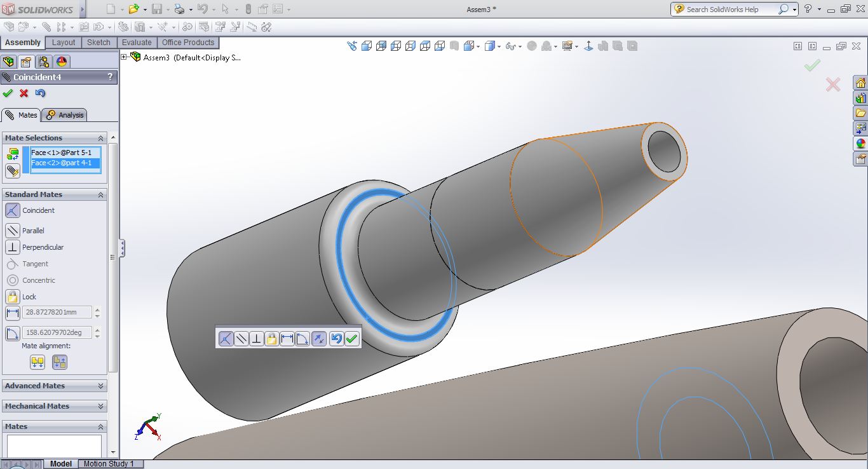
Task: Open the DisplayManager color-ball tab
Action: click(62, 62)
